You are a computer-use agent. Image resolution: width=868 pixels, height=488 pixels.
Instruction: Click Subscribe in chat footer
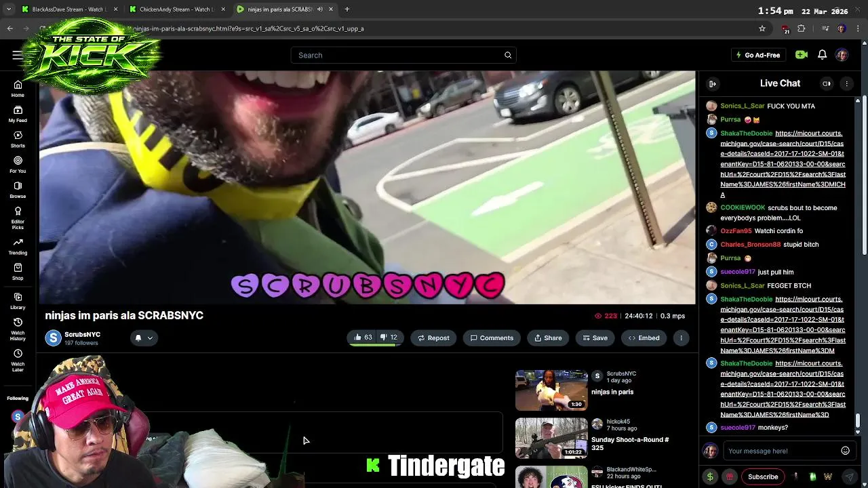point(763,476)
